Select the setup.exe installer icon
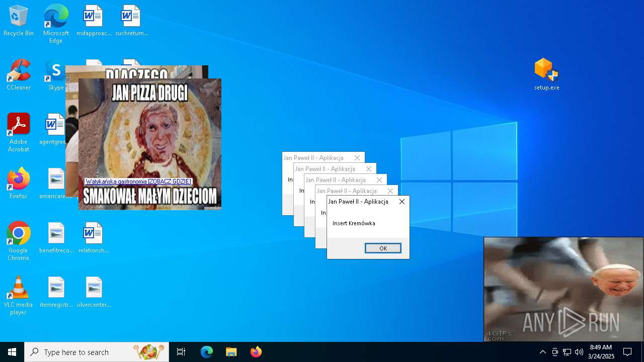Screen dimensions: 644x362 pyautogui.click(x=547, y=75)
